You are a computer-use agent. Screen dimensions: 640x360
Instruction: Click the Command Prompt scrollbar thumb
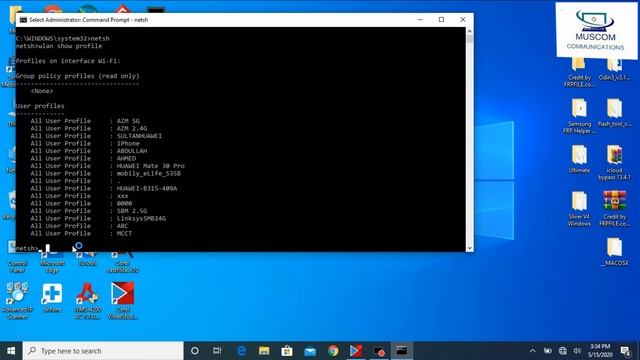click(x=469, y=39)
